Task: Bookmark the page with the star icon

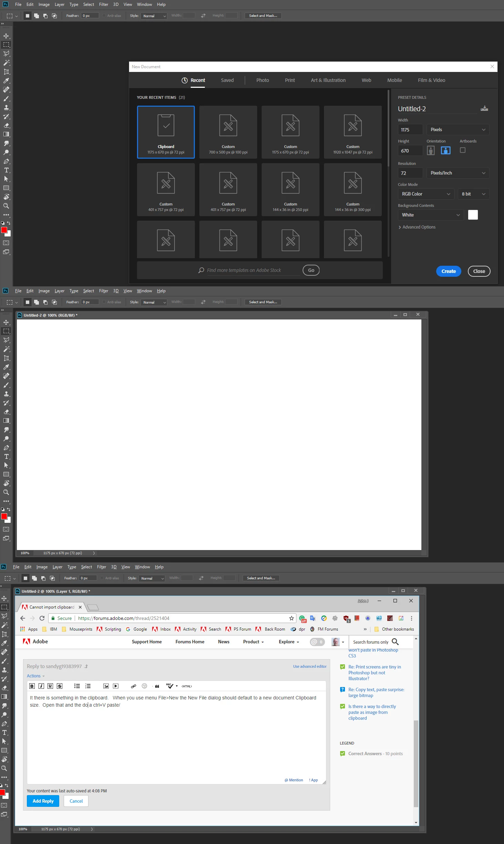Action: click(x=292, y=618)
